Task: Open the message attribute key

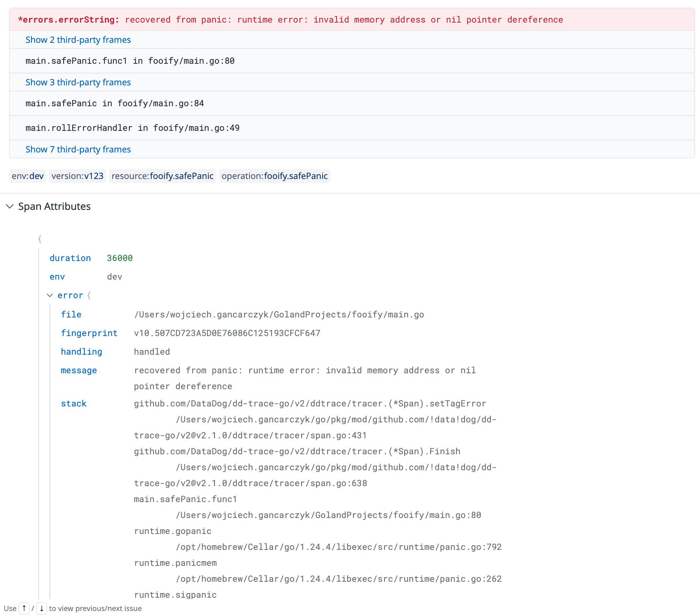Action: (79, 370)
